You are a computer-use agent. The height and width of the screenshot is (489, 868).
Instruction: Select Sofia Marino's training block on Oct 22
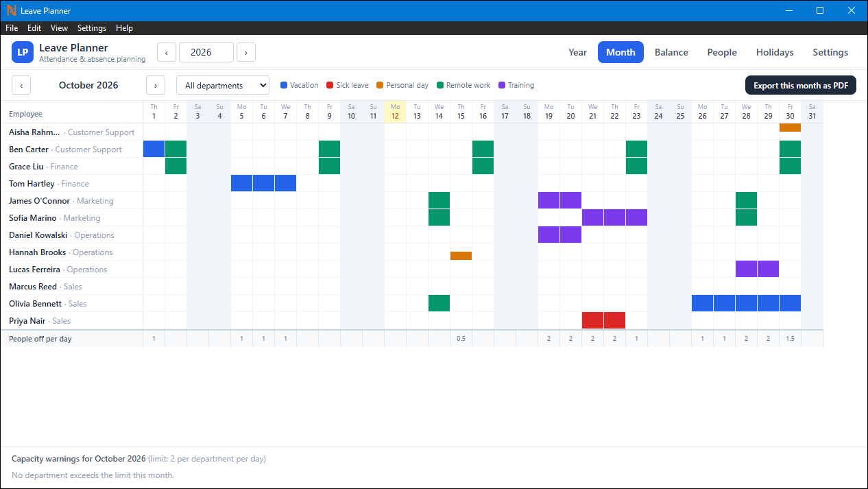point(615,217)
